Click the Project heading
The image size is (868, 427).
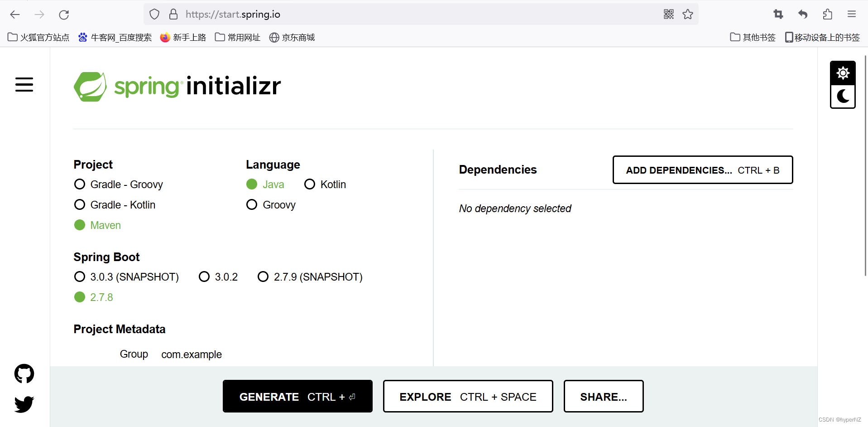[x=93, y=165]
